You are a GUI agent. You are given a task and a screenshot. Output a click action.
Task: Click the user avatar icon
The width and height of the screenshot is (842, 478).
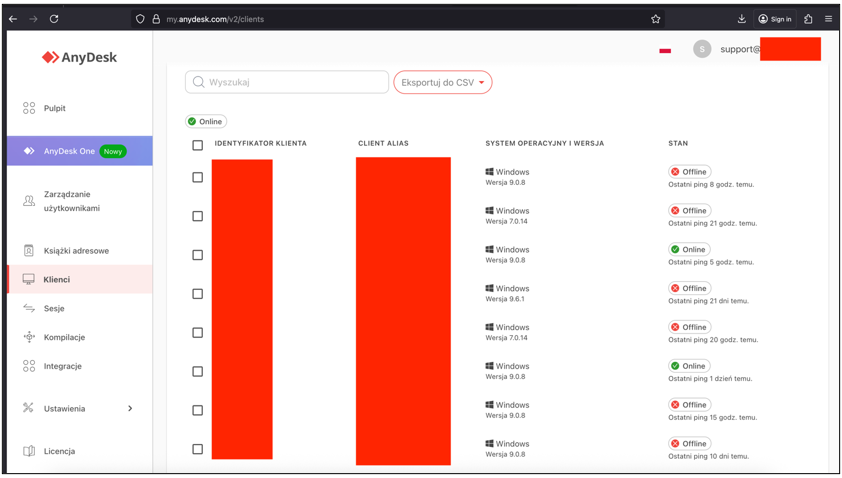click(702, 49)
